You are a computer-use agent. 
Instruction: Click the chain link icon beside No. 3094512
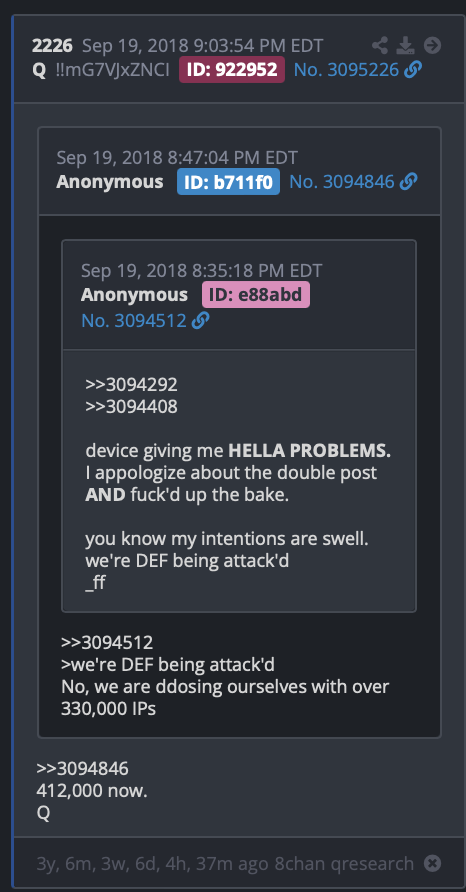200,321
